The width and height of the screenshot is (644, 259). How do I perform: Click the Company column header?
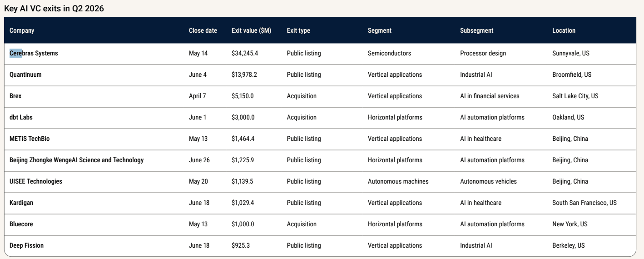pyautogui.click(x=22, y=30)
